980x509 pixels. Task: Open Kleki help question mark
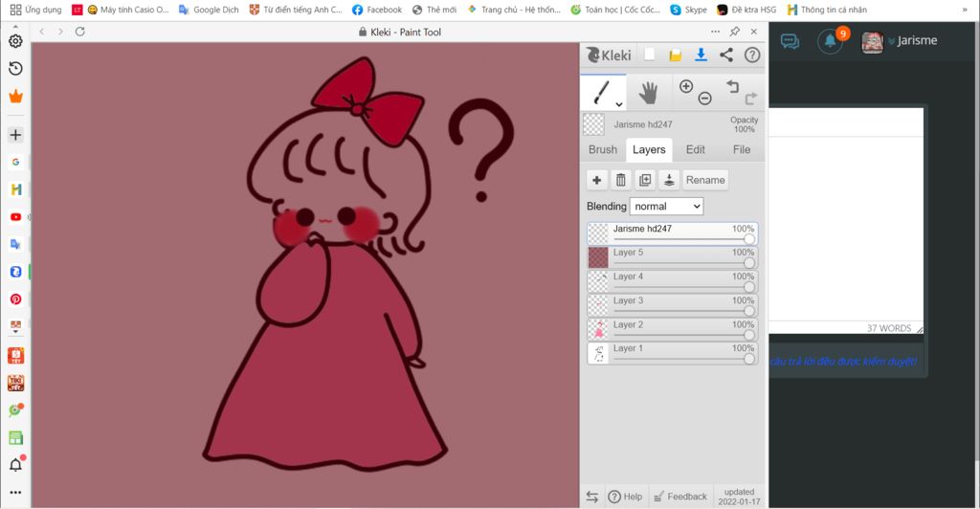pyautogui.click(x=752, y=55)
